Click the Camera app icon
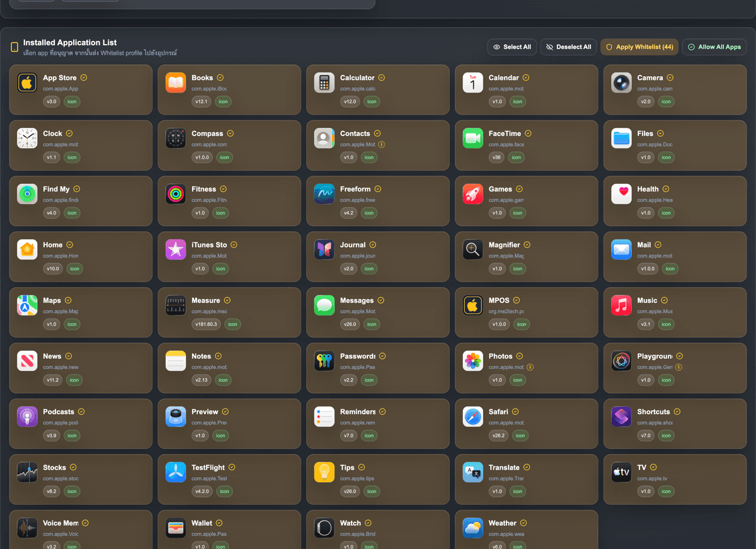Screen dimensions: 756x549 pyautogui.click(x=622, y=82)
